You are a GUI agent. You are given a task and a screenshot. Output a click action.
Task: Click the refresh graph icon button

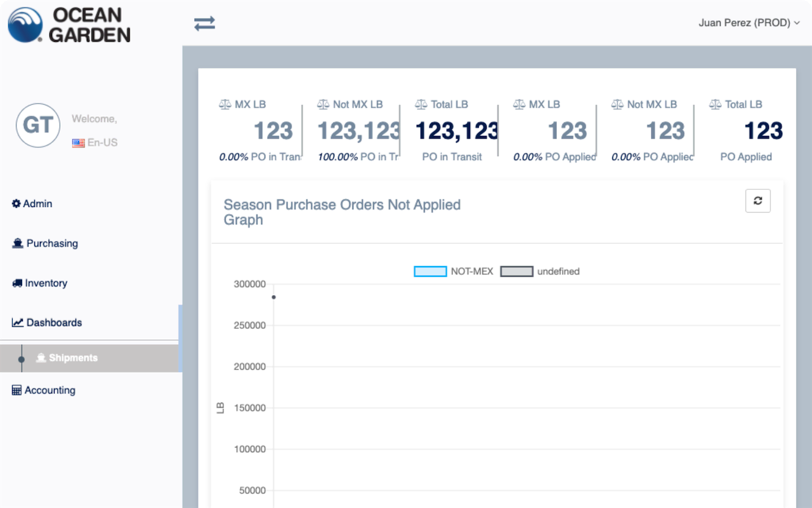point(757,201)
